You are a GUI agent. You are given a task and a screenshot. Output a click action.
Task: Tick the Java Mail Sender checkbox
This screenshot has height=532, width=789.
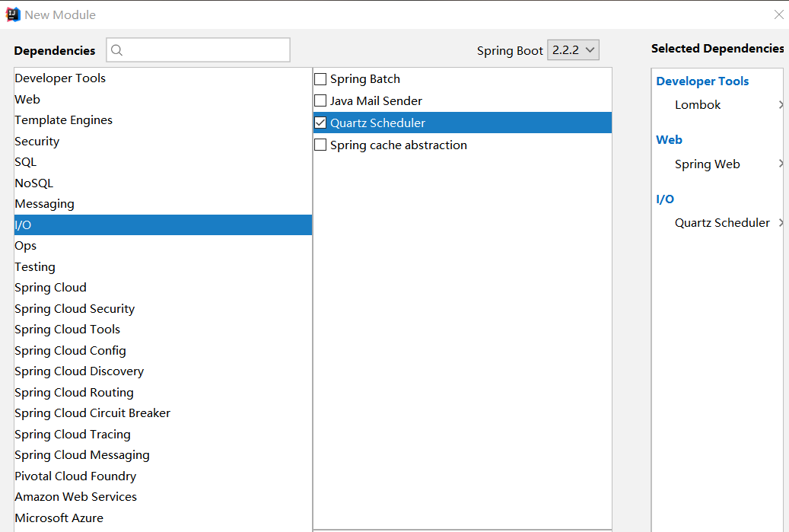(320, 100)
